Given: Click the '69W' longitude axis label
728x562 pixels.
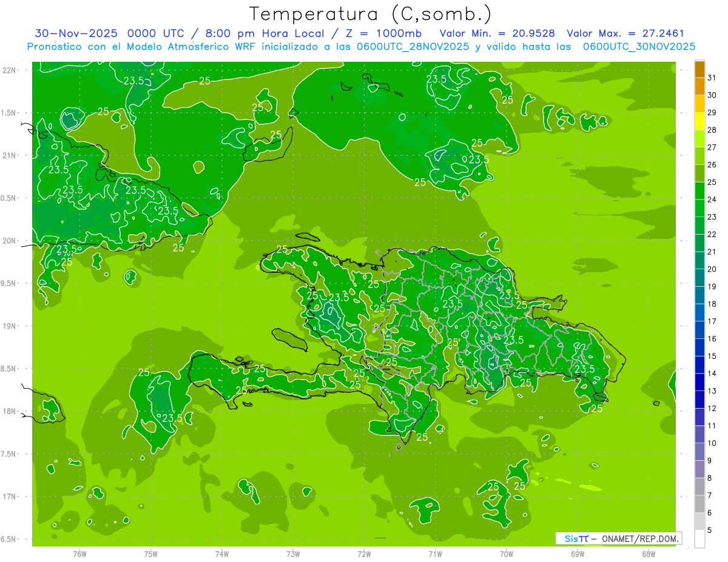Looking at the screenshot, I should (x=578, y=554).
